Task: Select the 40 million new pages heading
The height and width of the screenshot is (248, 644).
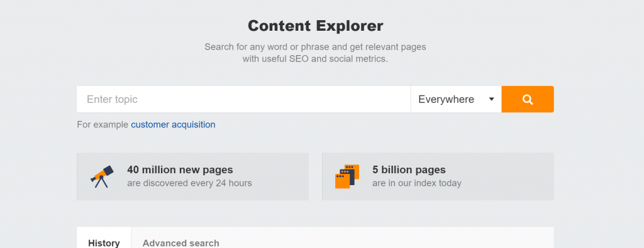Action: tap(180, 170)
